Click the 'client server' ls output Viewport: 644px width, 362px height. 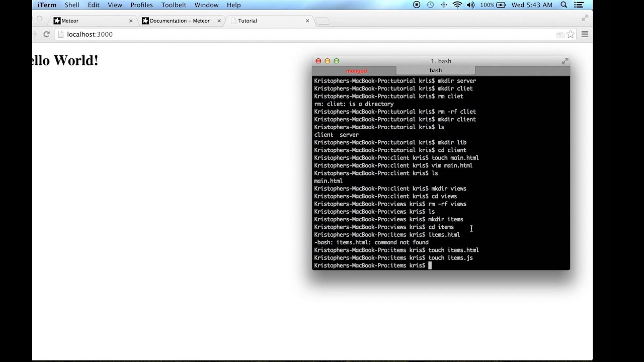[x=337, y=135]
